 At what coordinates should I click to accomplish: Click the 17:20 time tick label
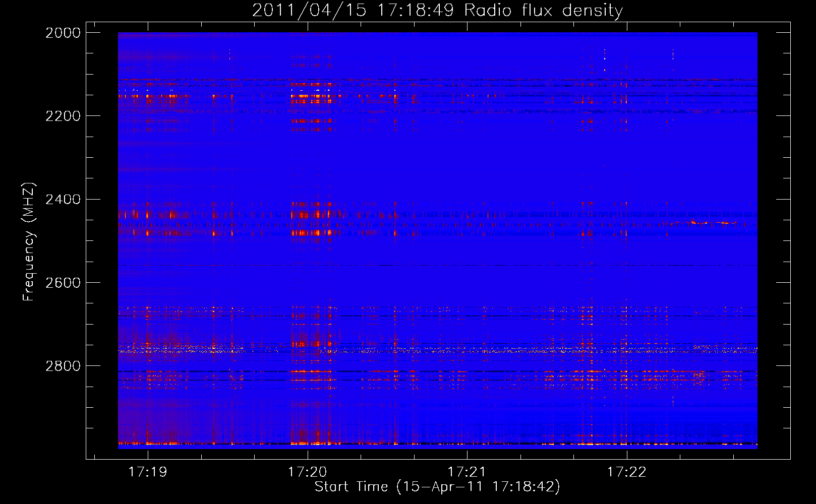pos(307,472)
